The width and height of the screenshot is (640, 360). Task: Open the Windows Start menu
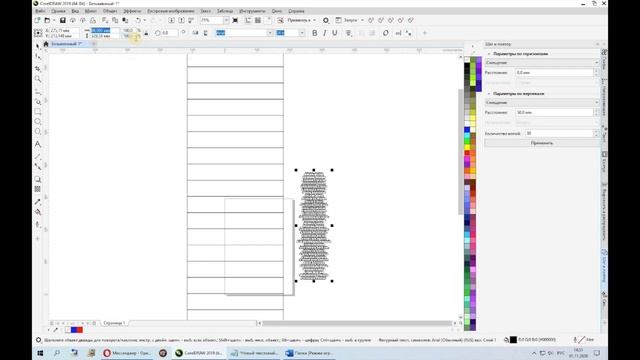(x=40, y=353)
